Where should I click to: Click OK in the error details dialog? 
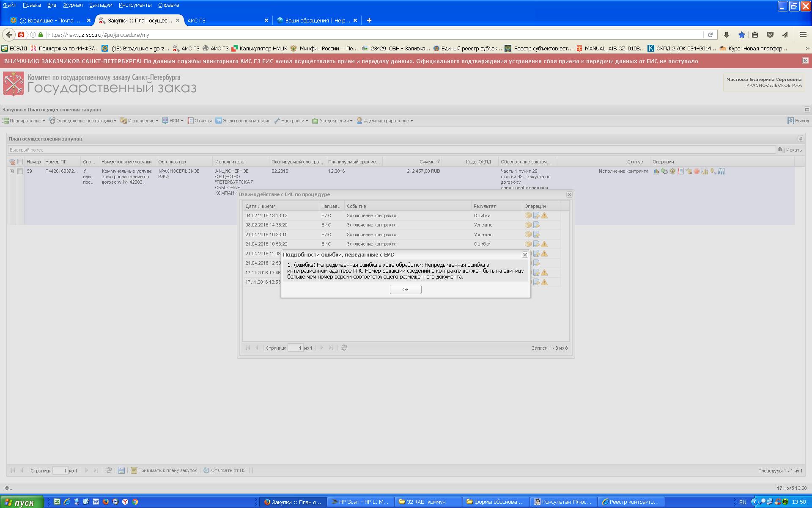pyautogui.click(x=405, y=290)
